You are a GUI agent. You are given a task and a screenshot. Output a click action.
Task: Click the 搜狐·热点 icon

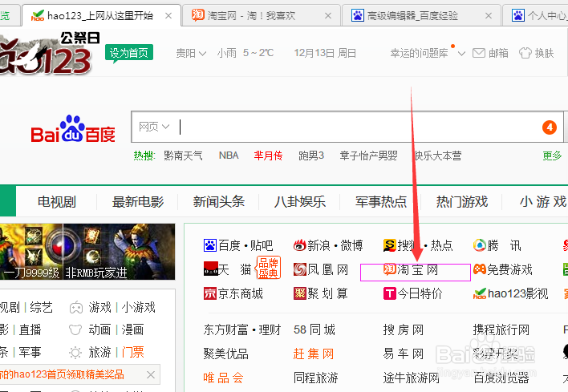(x=389, y=245)
